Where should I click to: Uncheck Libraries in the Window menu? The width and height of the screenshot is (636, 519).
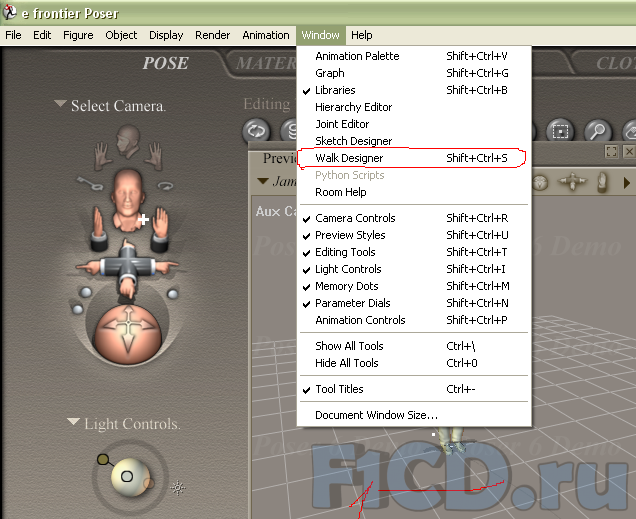414,90
